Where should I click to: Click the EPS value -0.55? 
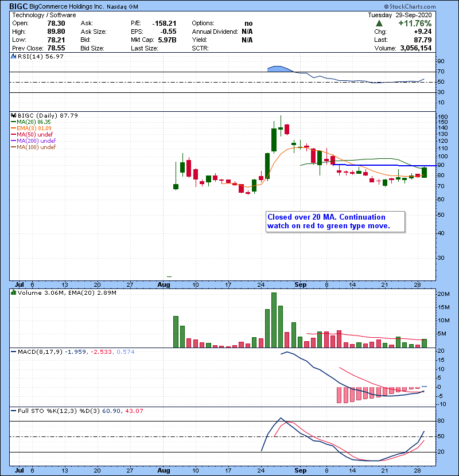click(x=168, y=32)
